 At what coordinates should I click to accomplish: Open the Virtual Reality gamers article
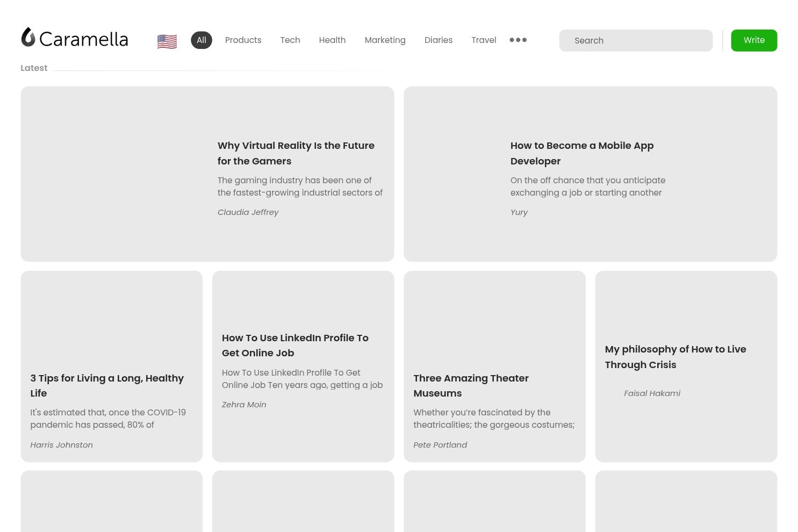click(x=296, y=153)
